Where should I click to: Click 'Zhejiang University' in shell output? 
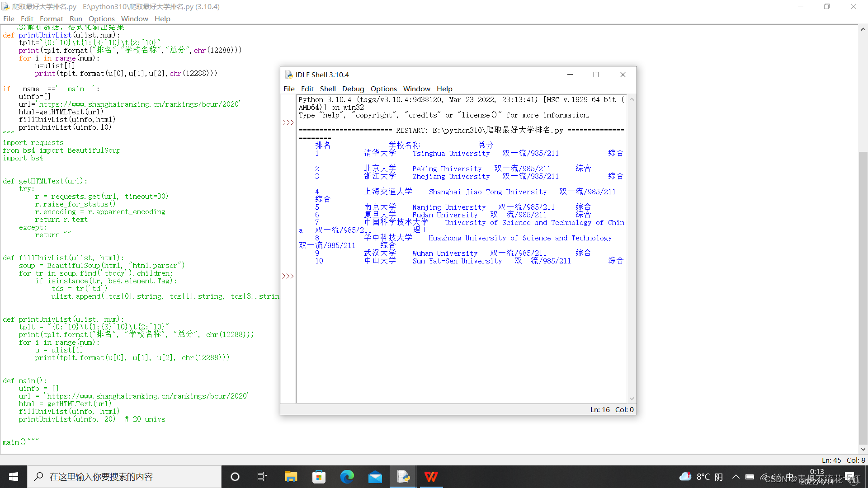(x=451, y=177)
